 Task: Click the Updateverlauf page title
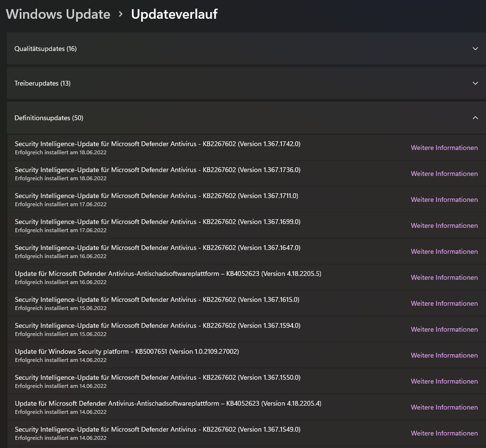tap(174, 14)
